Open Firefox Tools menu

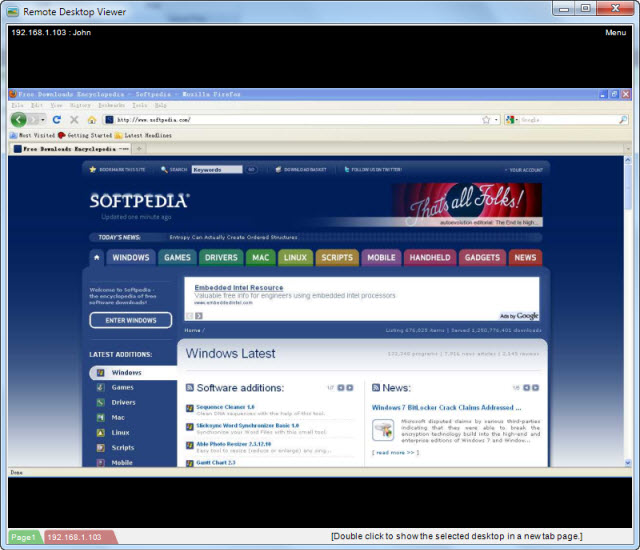coord(140,105)
